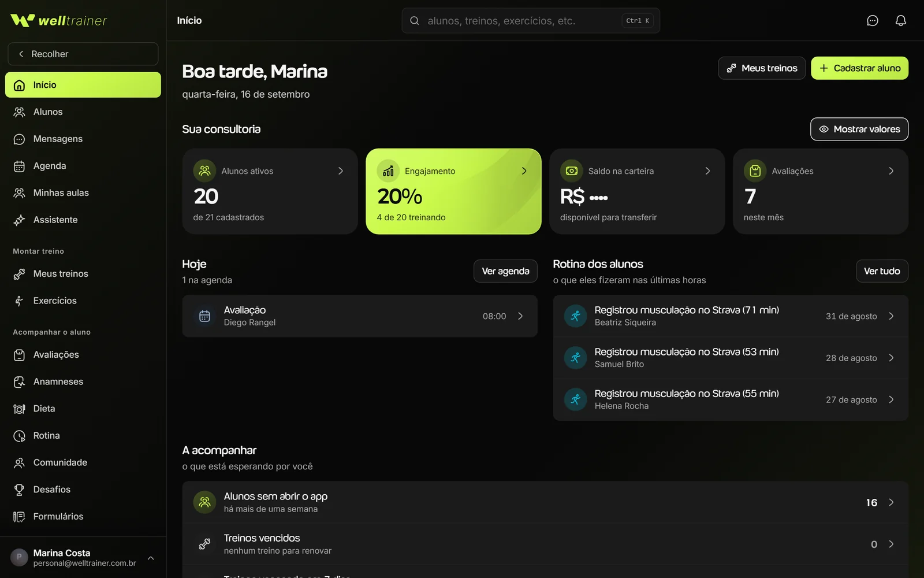Click the Avaliações clipboard icon on card

tap(755, 171)
